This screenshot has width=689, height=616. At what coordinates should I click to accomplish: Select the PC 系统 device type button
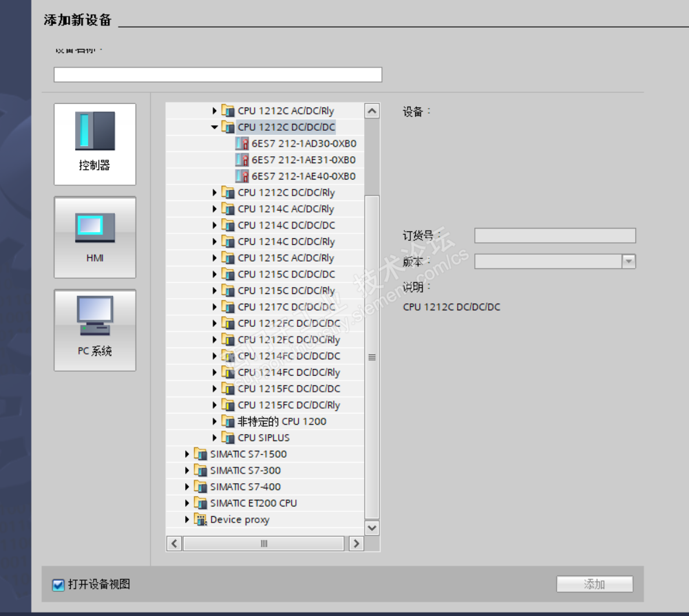click(x=95, y=330)
